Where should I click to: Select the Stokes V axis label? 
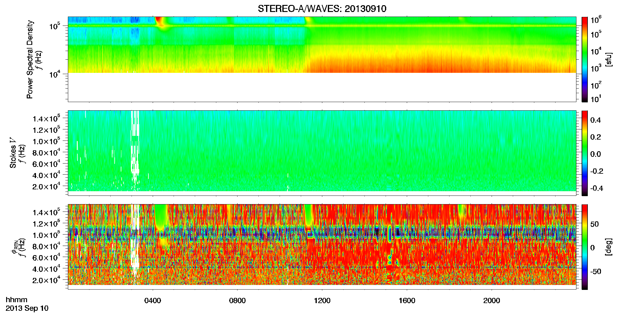click(x=13, y=153)
